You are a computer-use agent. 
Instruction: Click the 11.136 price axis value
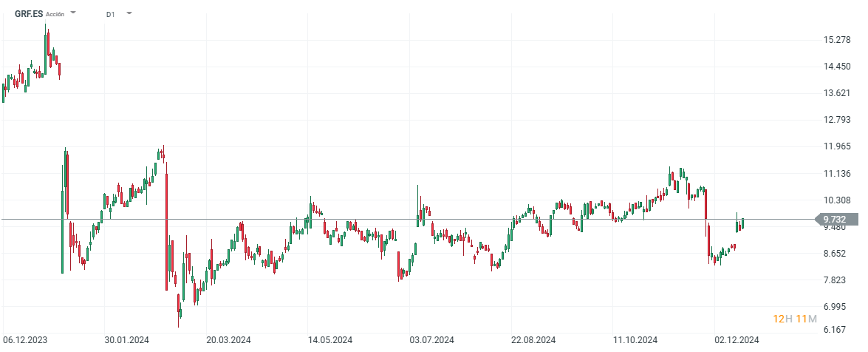pyautogui.click(x=838, y=174)
